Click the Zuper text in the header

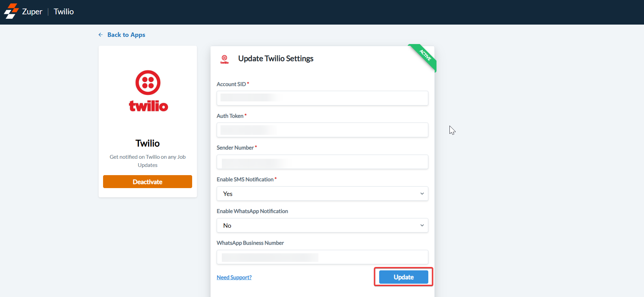pyautogui.click(x=32, y=12)
